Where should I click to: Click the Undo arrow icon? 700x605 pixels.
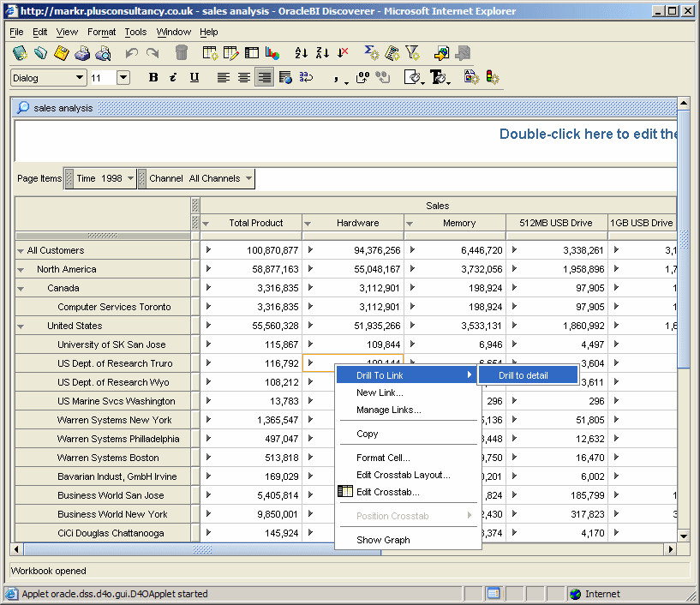point(131,53)
